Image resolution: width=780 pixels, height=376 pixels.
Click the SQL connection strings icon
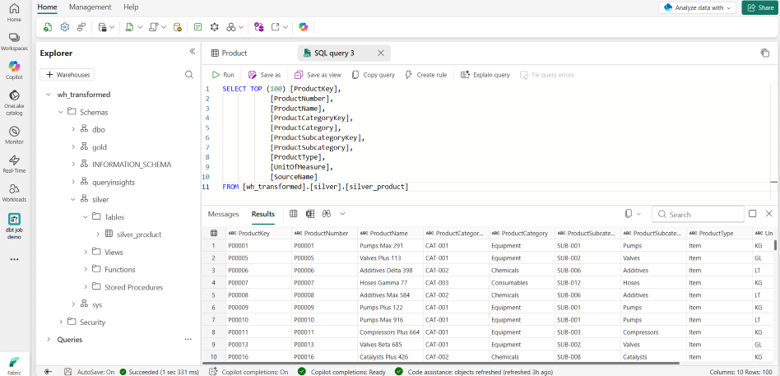pyautogui.click(x=82, y=27)
